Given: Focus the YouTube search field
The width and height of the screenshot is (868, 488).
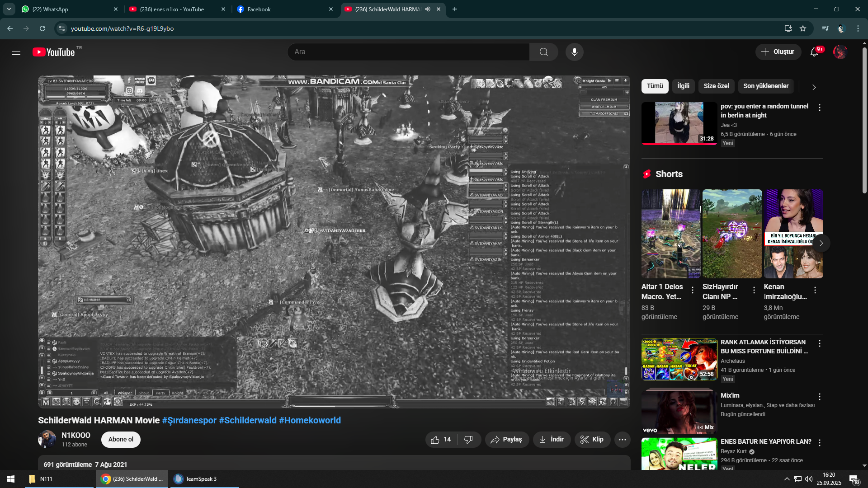Looking at the screenshot, I should [409, 52].
